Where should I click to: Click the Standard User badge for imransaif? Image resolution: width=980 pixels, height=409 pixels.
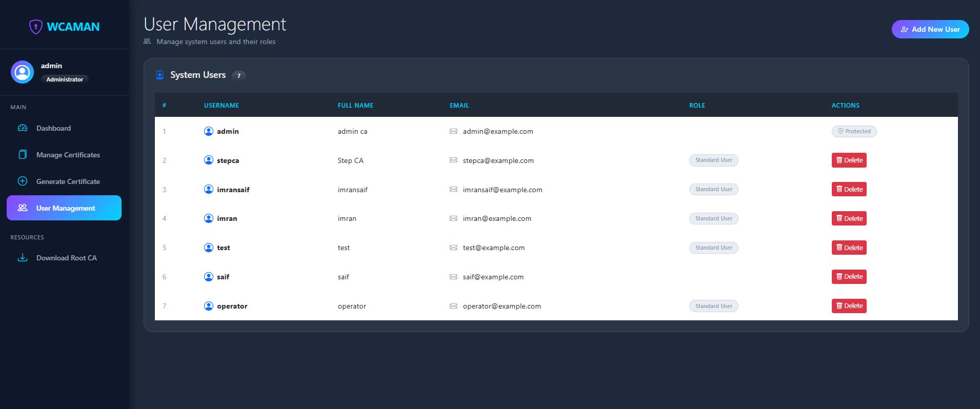pos(713,189)
